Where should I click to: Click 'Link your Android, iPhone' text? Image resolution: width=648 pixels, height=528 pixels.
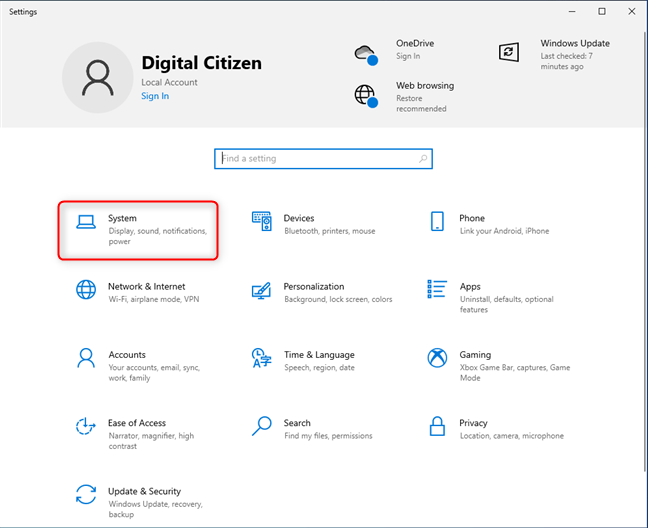click(504, 231)
